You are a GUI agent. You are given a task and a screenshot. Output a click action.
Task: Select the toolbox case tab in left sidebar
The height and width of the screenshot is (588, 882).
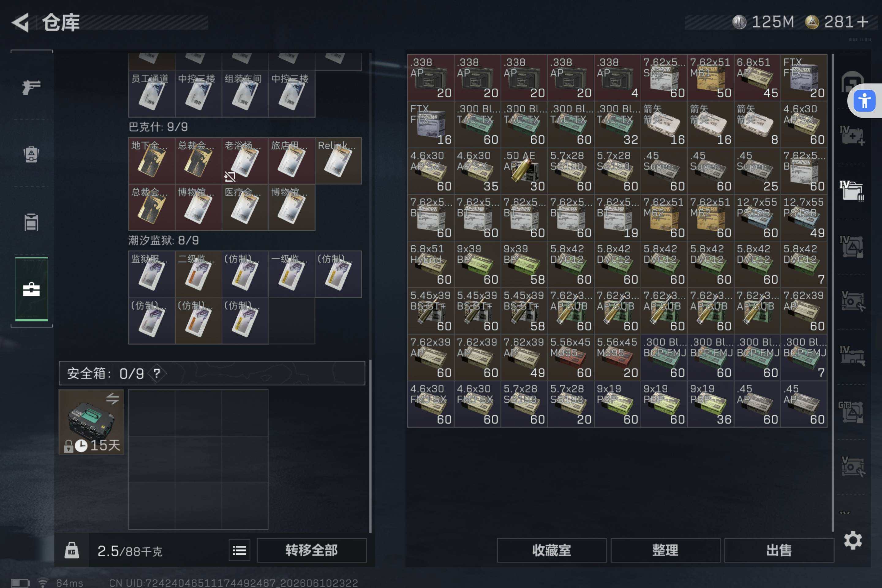pyautogui.click(x=31, y=289)
